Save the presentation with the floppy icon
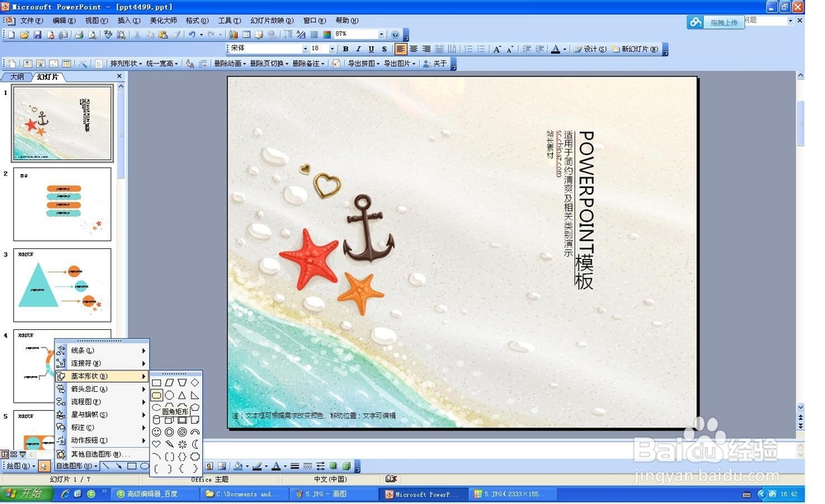This screenshot has height=504, width=825. pyautogui.click(x=37, y=35)
